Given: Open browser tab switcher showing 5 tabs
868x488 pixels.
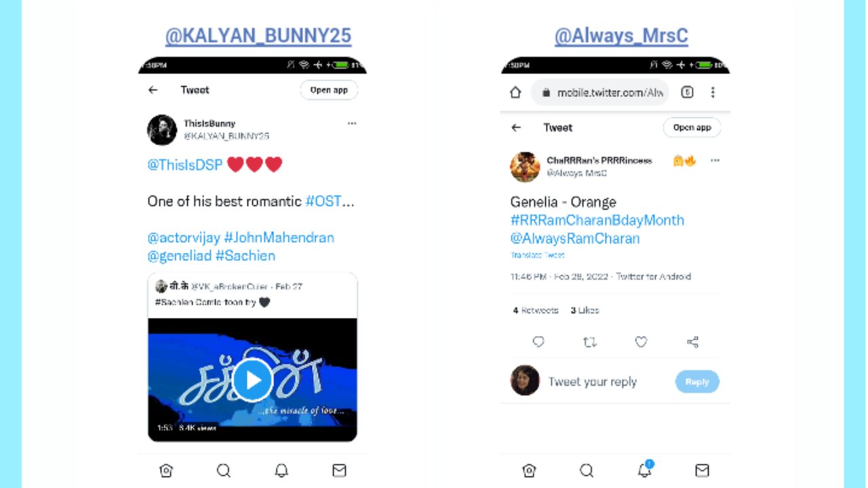Looking at the screenshot, I should (687, 92).
